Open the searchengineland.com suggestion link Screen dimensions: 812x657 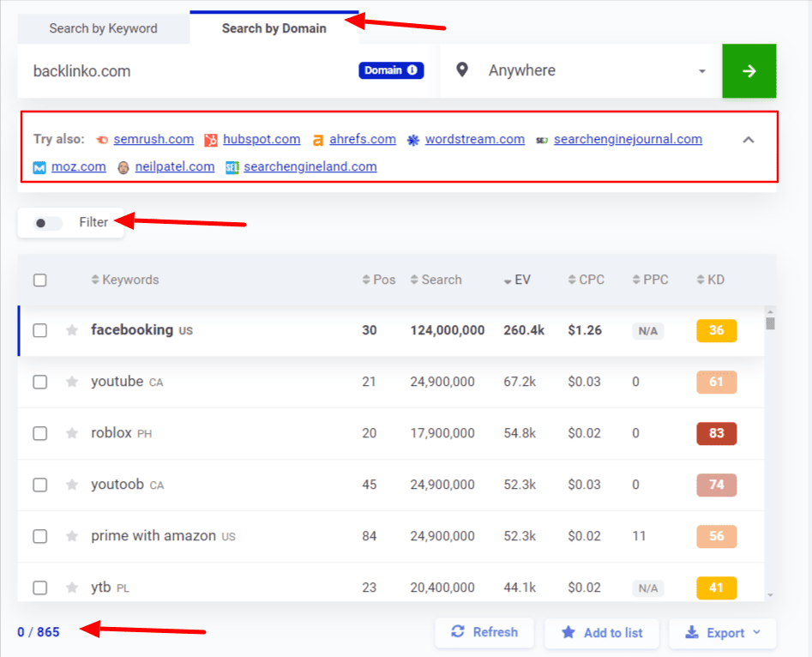310,167
